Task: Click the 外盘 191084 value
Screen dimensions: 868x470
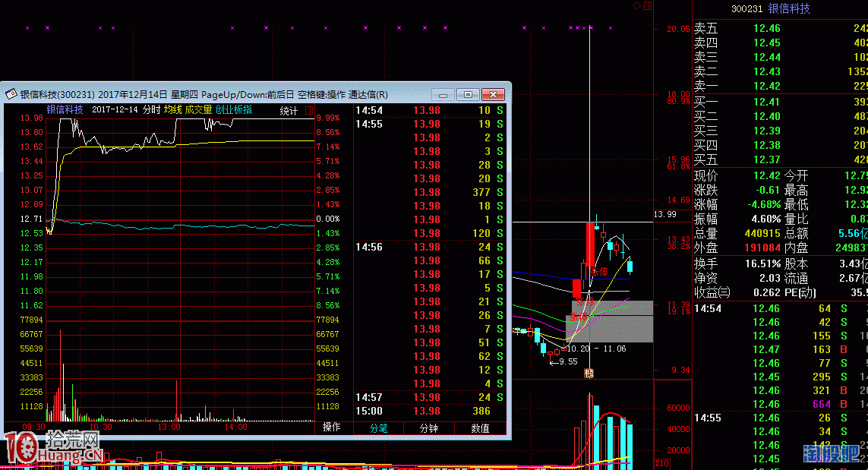Action: click(x=762, y=248)
